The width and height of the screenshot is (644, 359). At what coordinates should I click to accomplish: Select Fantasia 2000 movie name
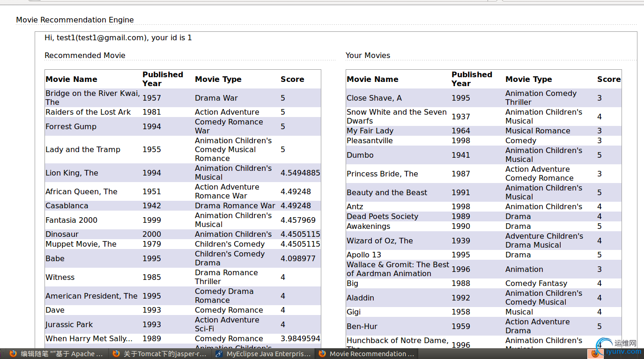click(x=71, y=220)
